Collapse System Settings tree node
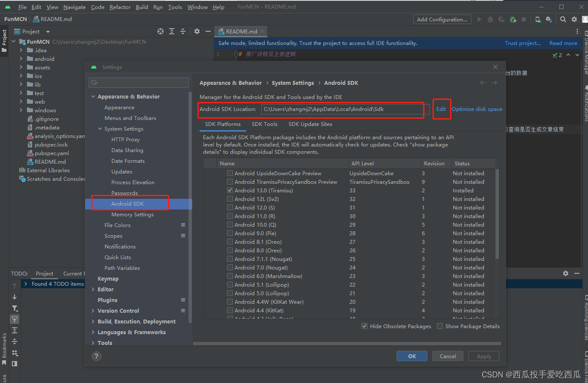Image resolution: width=588 pixels, height=383 pixels. pos(100,129)
